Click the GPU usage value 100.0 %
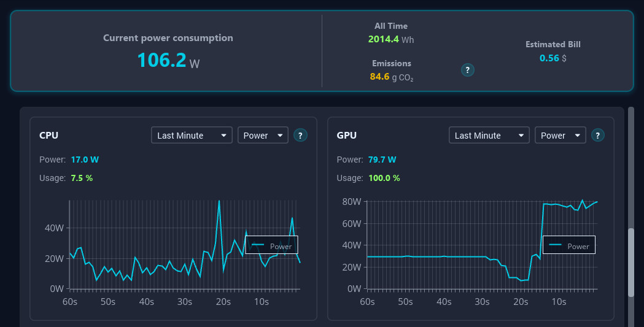644x327 pixels. pos(384,178)
